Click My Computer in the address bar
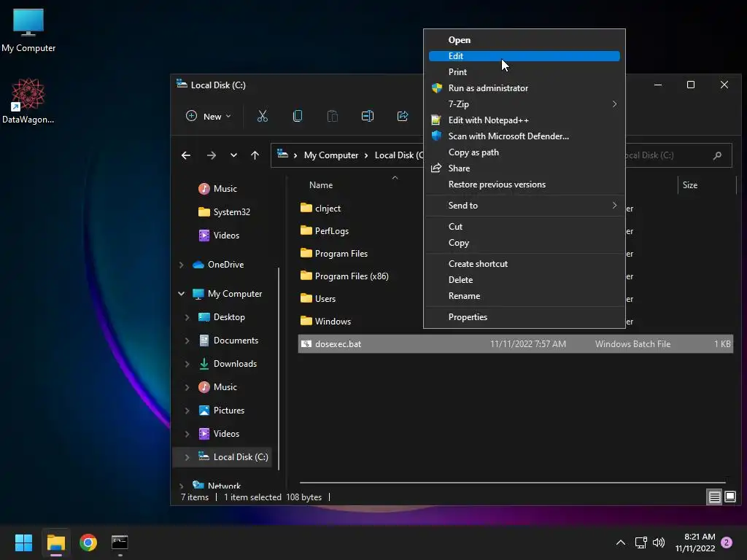This screenshot has height=560, width=747. (331, 155)
